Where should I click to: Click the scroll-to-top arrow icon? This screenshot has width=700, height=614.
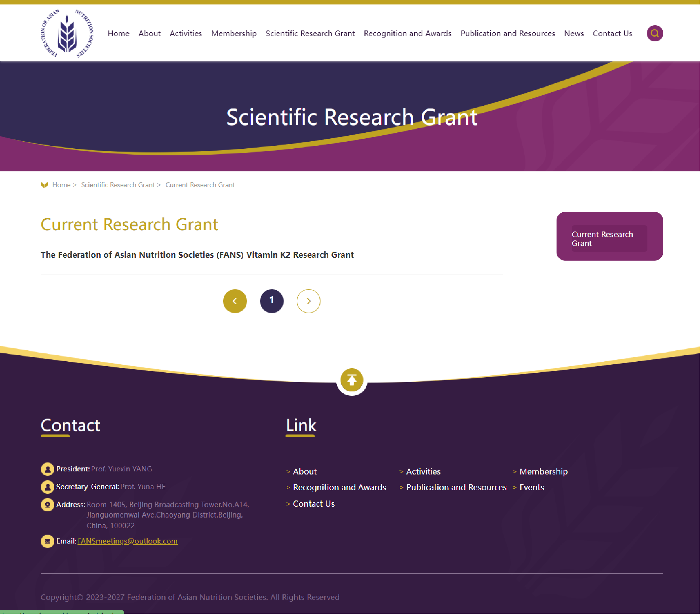coord(352,380)
